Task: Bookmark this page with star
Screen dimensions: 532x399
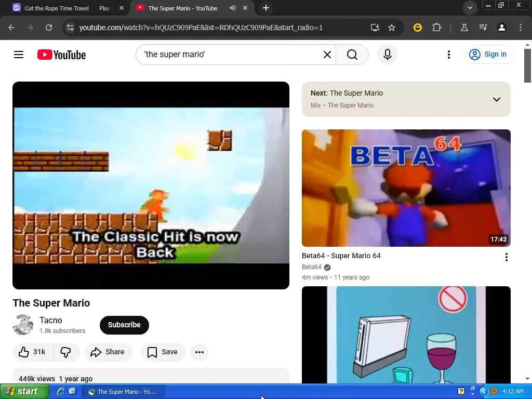Action: pos(392,28)
